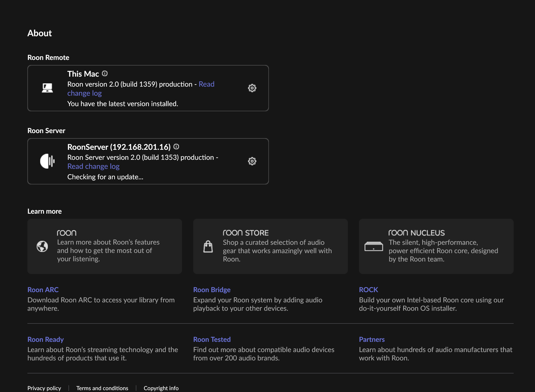Open the ROCK link
535x392 pixels.
(x=369, y=290)
